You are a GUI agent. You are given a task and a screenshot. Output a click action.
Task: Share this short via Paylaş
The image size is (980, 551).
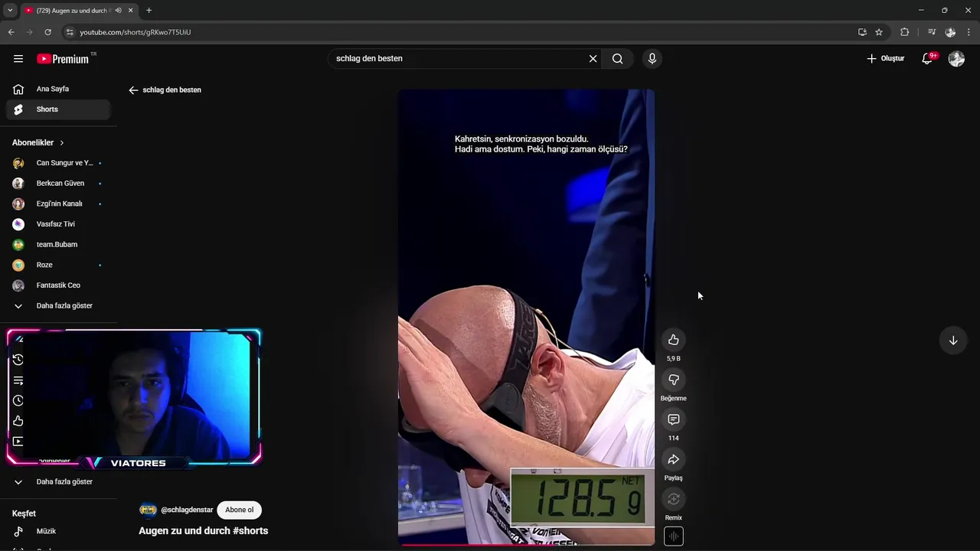click(674, 459)
